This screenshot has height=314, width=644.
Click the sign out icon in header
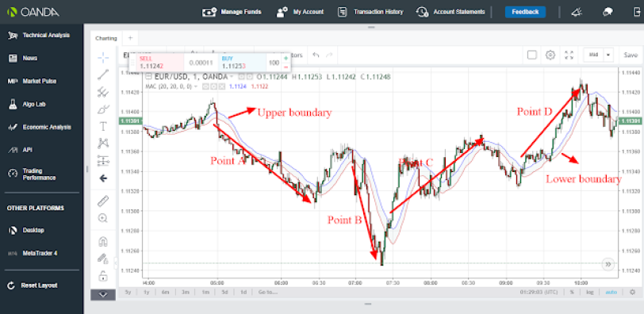pyautogui.click(x=638, y=13)
